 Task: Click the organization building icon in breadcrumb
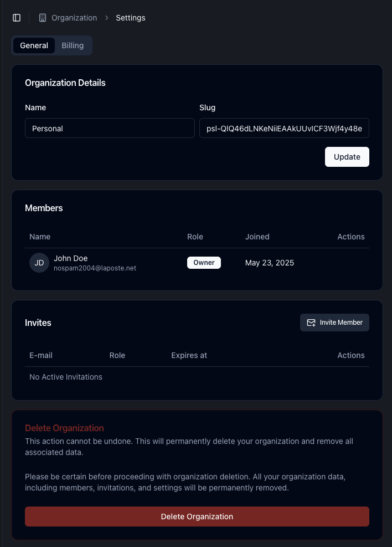43,18
